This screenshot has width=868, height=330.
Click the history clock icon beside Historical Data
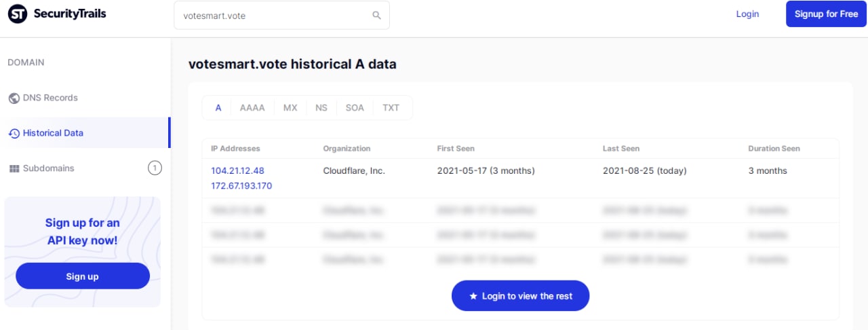click(x=14, y=134)
